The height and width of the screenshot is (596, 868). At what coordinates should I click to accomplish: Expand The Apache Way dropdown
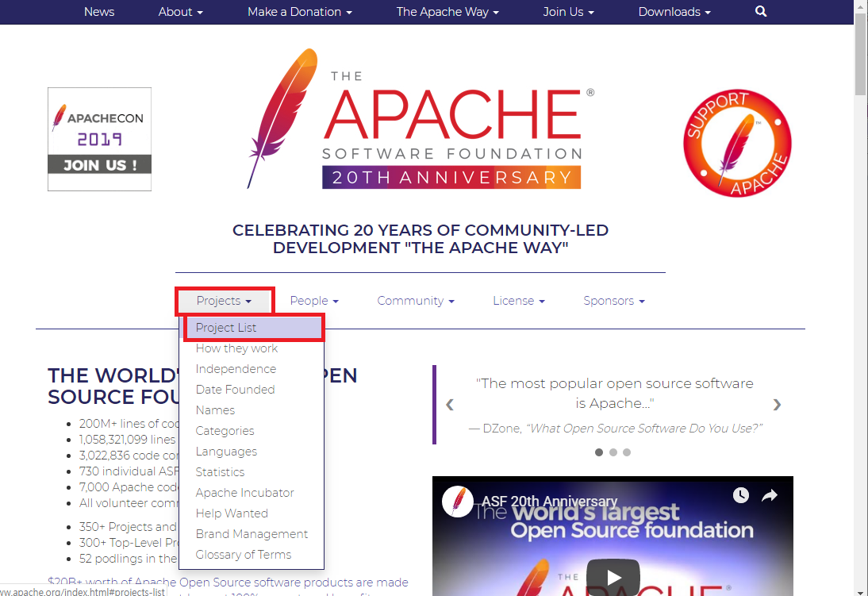tap(447, 12)
